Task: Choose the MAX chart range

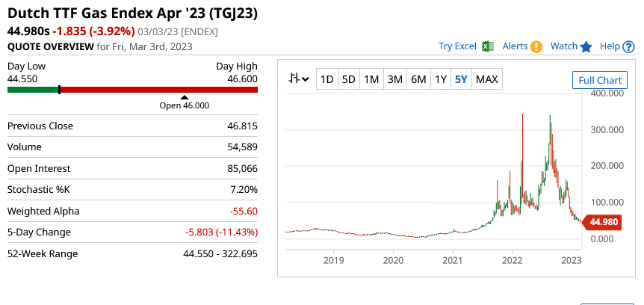Action: point(487,79)
